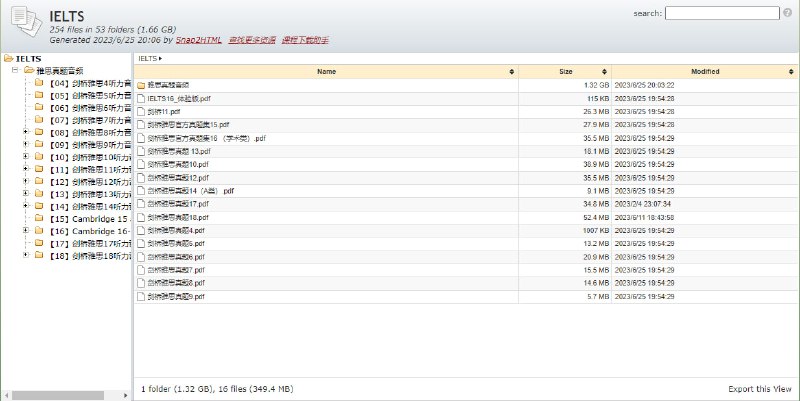Click the folder icon of 【18】 tree item

pyautogui.click(x=39, y=255)
